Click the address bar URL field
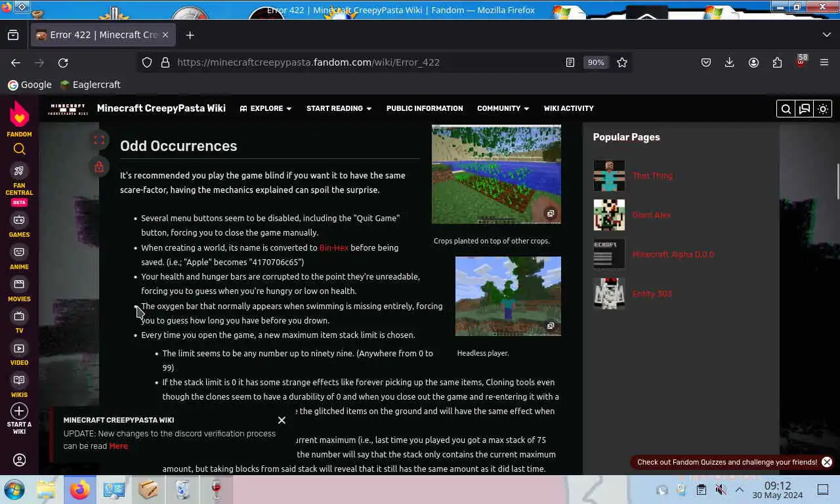The width and height of the screenshot is (840, 504). [x=367, y=62]
